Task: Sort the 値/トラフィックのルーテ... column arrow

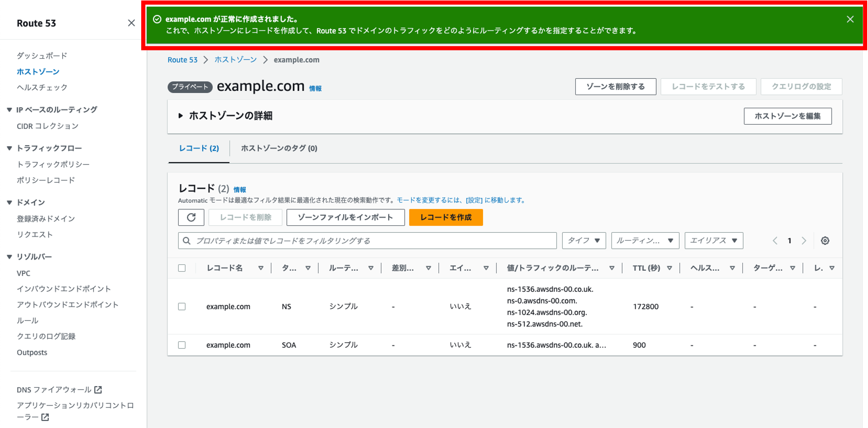Action: point(612,268)
